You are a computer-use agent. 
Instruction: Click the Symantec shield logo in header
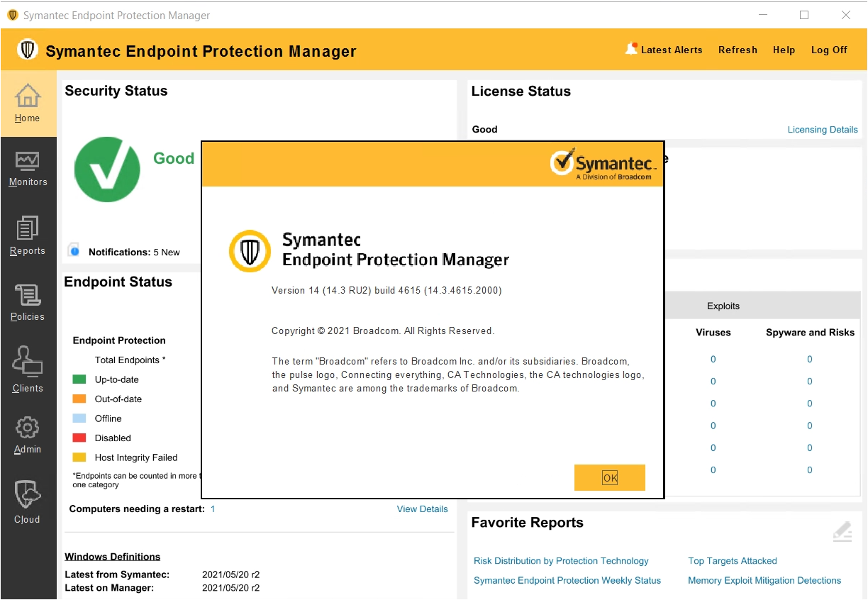28,50
